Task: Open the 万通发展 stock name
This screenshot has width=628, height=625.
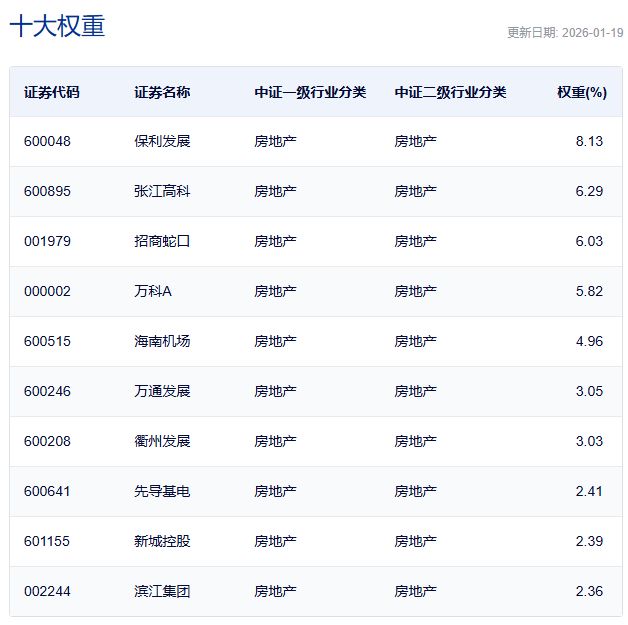Action: point(162,391)
